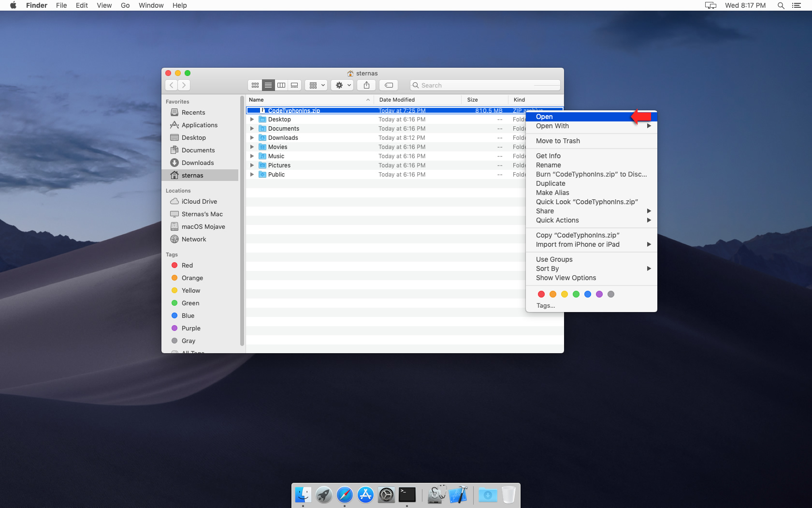This screenshot has width=812, height=508.
Task: Expand the Movies folder disclosure triangle
Action: point(252,147)
